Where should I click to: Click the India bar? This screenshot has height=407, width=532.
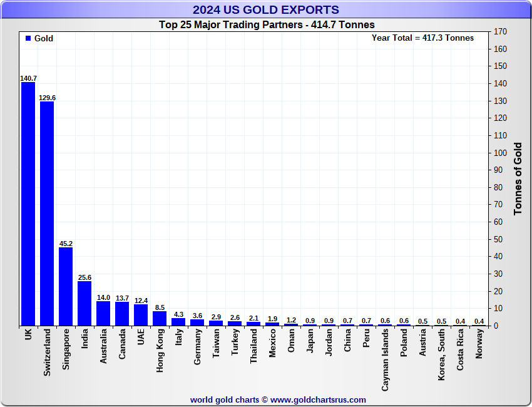click(x=84, y=304)
